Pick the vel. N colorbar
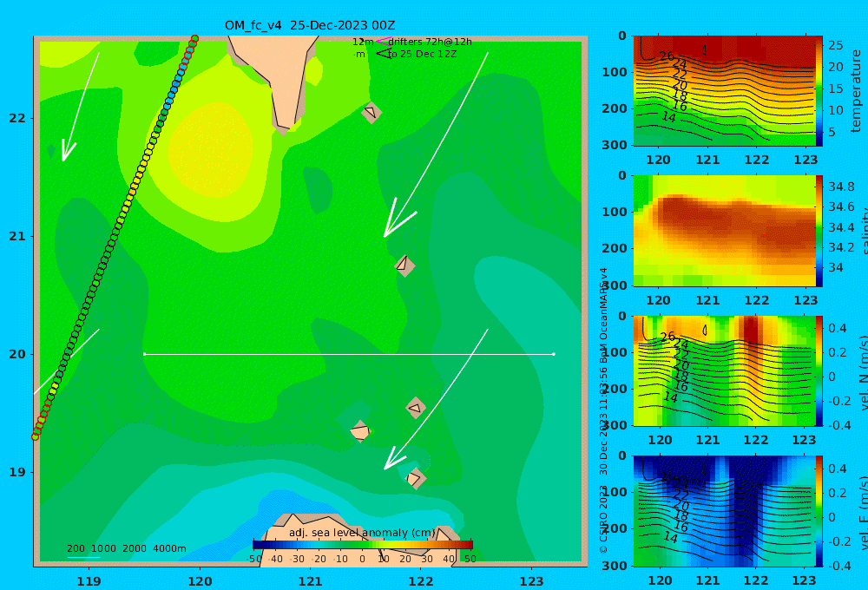Image resolution: width=868 pixels, height=590 pixels. (x=819, y=370)
